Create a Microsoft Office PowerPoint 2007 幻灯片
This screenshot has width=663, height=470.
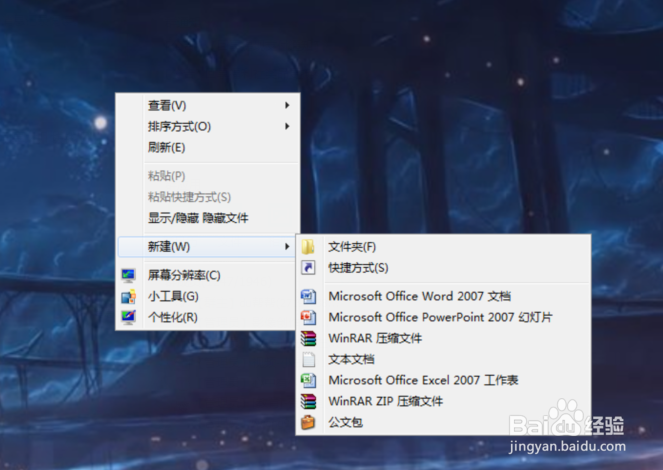[x=443, y=317]
